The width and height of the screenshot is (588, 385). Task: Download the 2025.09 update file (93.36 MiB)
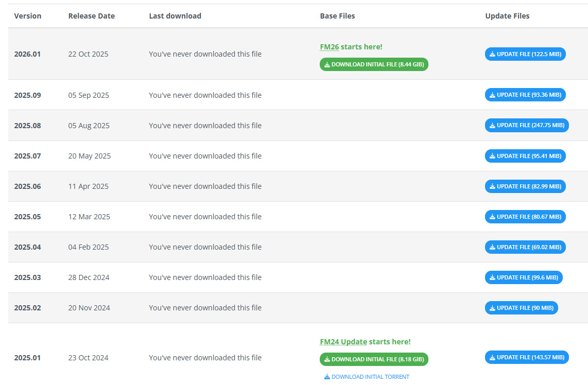(525, 95)
